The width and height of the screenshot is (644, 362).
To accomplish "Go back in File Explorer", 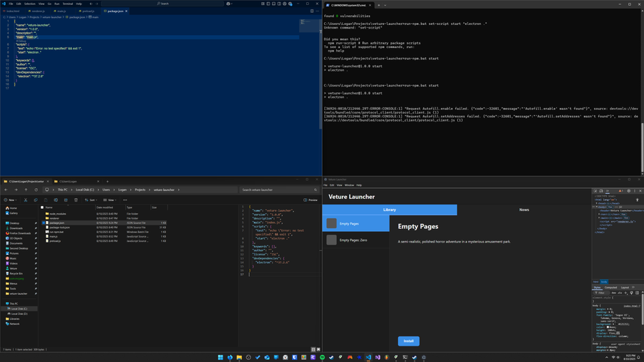I will (6, 190).
